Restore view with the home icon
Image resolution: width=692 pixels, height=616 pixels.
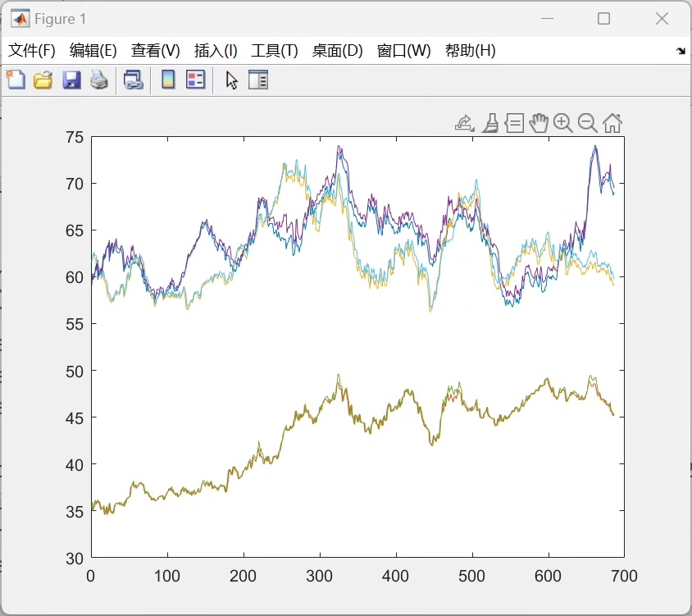coord(612,123)
